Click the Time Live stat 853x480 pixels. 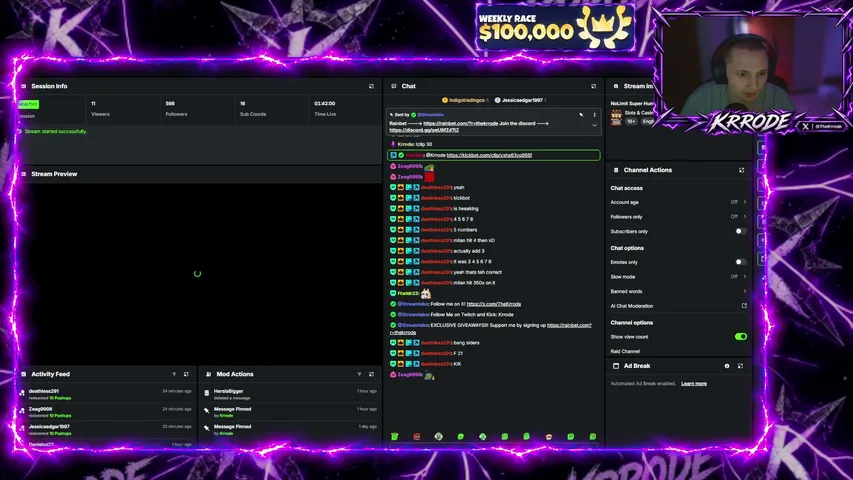(x=325, y=109)
